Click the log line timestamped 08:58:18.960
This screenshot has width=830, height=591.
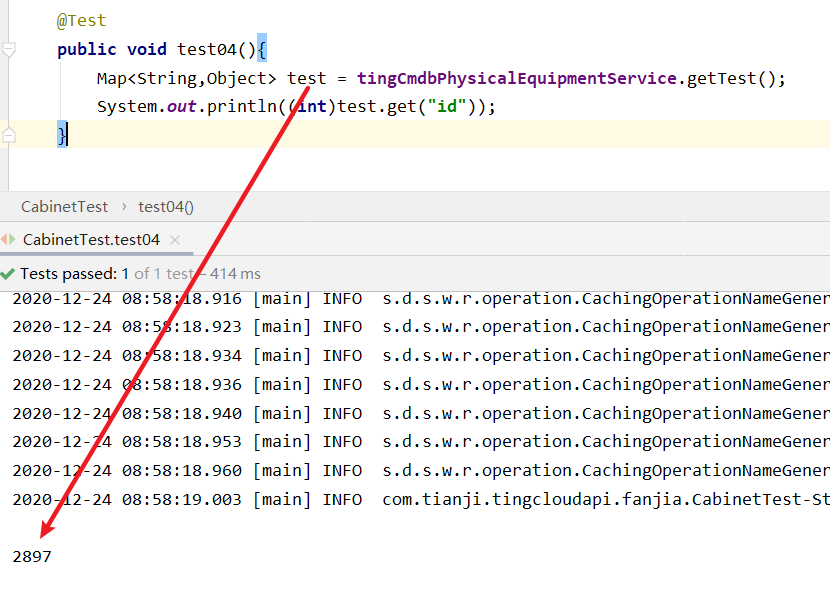pos(421,470)
